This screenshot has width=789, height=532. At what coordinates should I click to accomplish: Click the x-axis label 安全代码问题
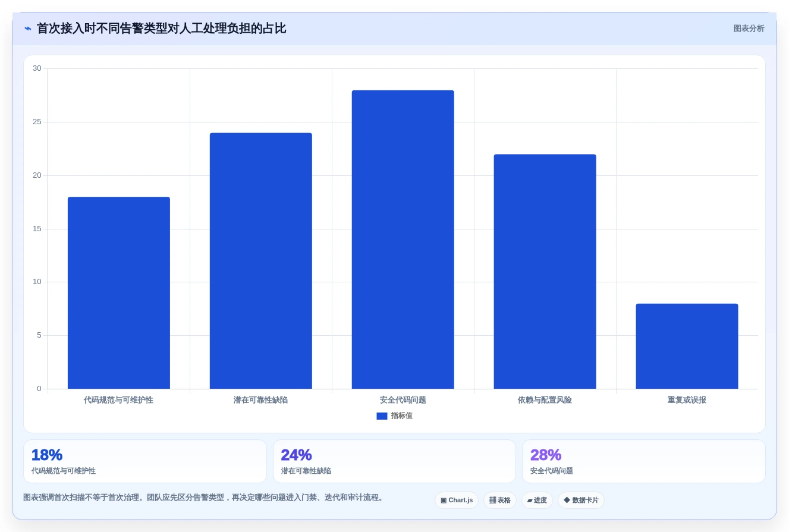tap(403, 400)
